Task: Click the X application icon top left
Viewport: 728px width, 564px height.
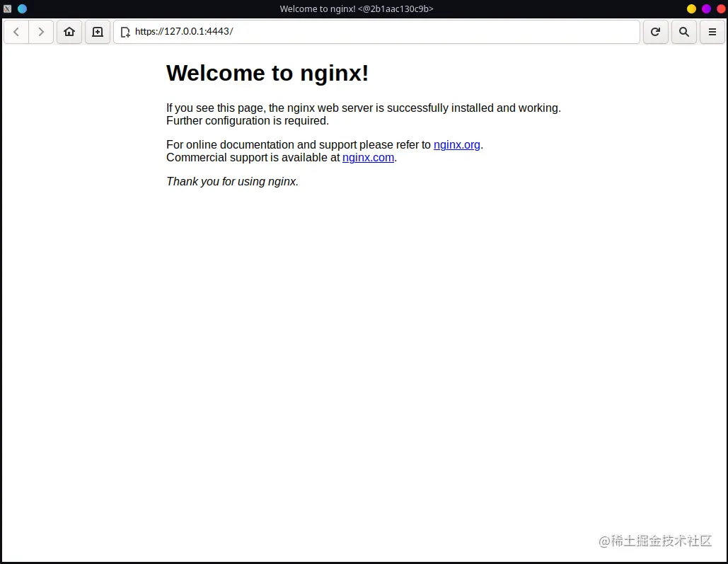Action: (x=8, y=8)
